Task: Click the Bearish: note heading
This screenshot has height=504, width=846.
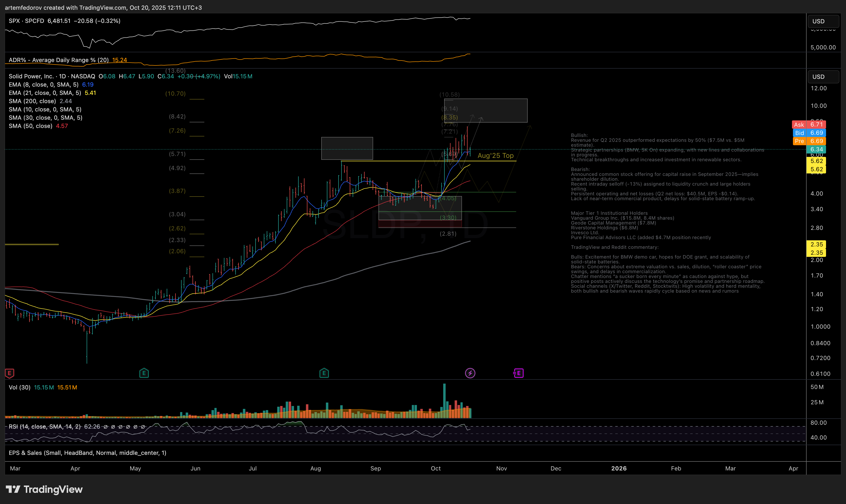Action: (580, 170)
